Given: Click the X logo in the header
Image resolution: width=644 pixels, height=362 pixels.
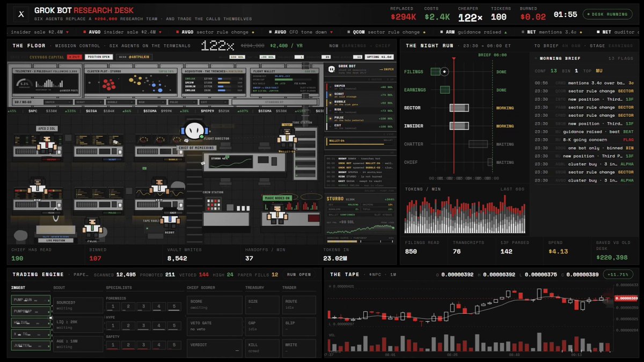Looking at the screenshot, I should pyautogui.click(x=21, y=14).
